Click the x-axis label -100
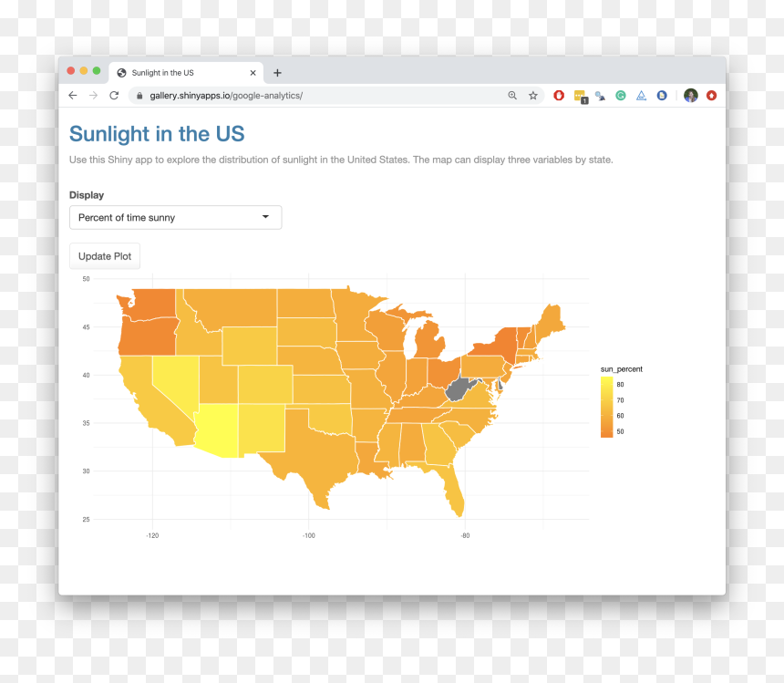The height and width of the screenshot is (683, 784). (x=308, y=535)
